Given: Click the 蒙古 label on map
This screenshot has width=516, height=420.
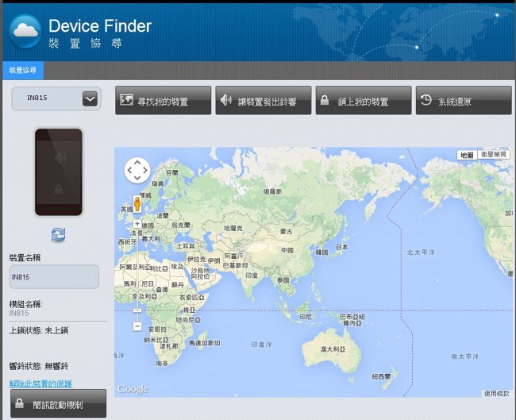Looking at the screenshot, I should point(286,232).
